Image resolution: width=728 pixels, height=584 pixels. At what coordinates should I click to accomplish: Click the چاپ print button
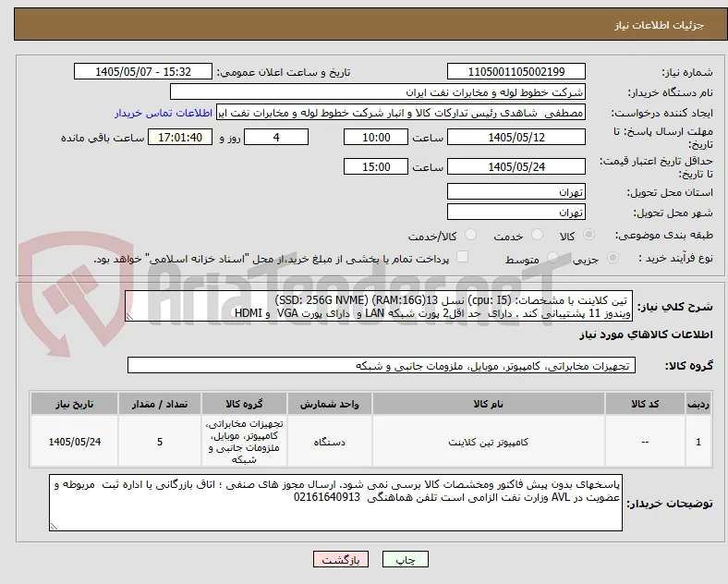(406, 559)
